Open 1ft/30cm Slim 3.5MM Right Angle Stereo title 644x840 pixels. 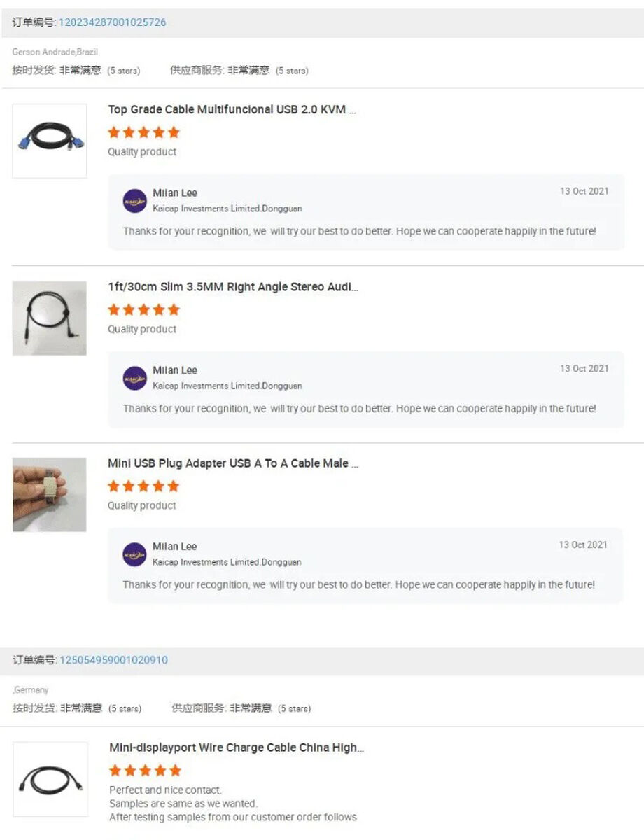pos(233,287)
